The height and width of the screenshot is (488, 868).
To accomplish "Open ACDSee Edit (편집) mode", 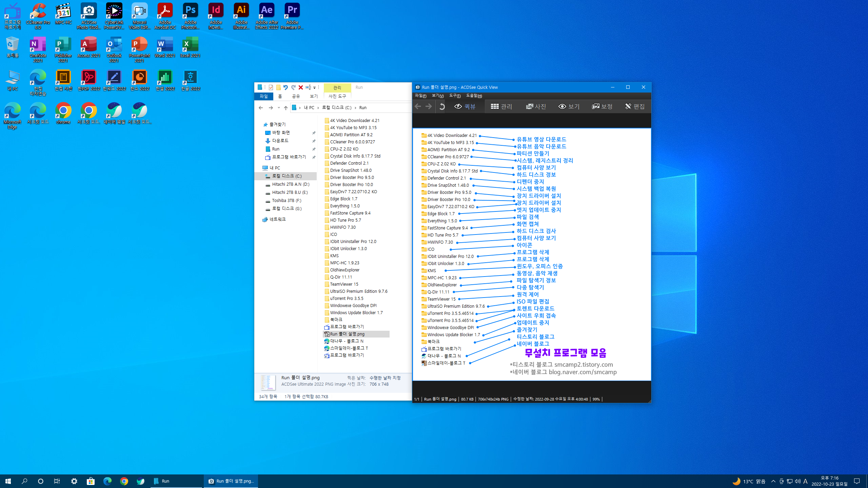I will click(x=635, y=106).
